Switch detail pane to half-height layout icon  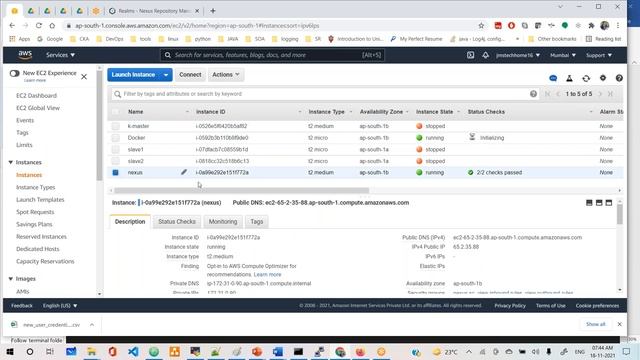click(599, 202)
